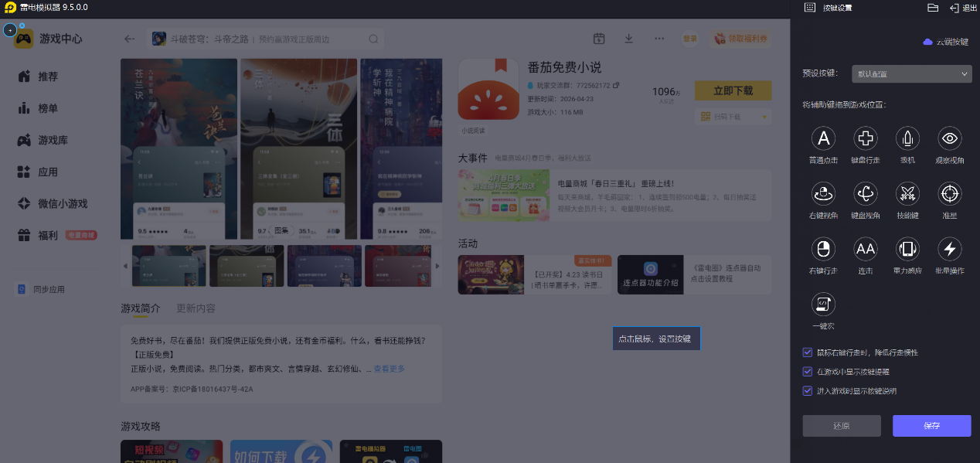Viewport: 980px width, 463px height.
Task: Click 退出 to exit key settings
Action: click(963, 8)
